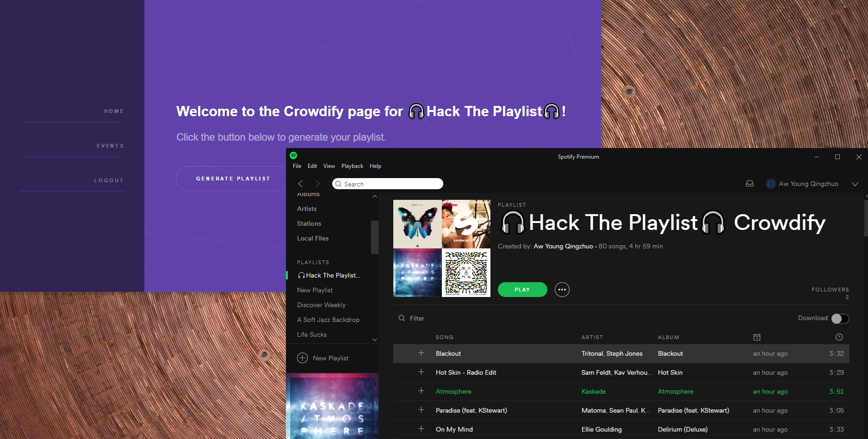Click sidebar scroll-down chevron
868x439 pixels.
pyautogui.click(x=375, y=340)
